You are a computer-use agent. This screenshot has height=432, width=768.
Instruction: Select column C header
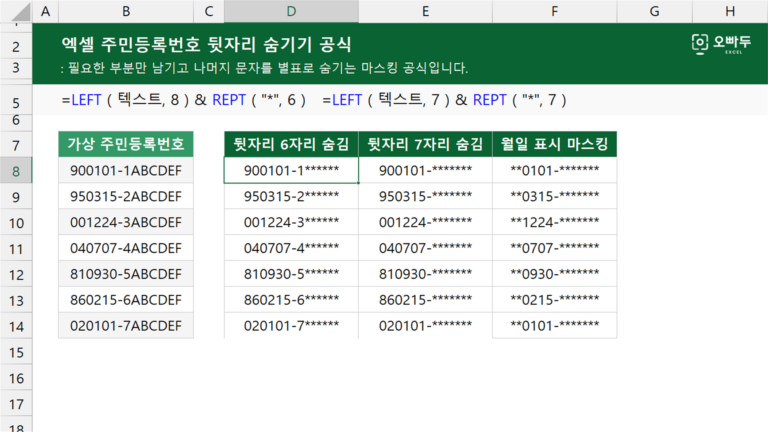[209, 11]
